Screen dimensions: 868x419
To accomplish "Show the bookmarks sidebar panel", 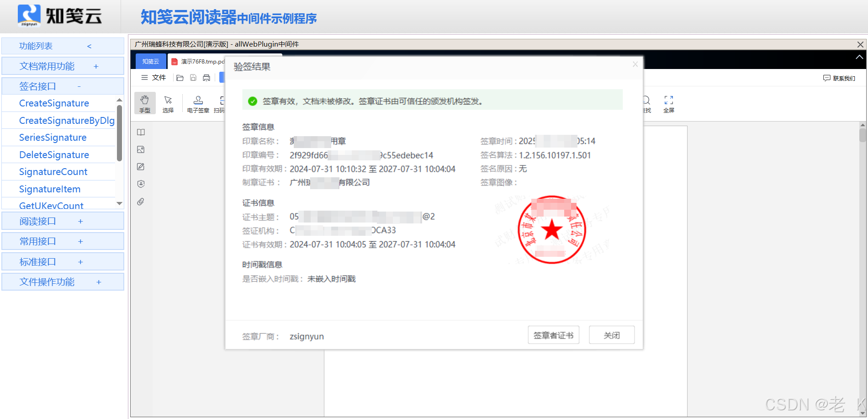I will coord(141,132).
